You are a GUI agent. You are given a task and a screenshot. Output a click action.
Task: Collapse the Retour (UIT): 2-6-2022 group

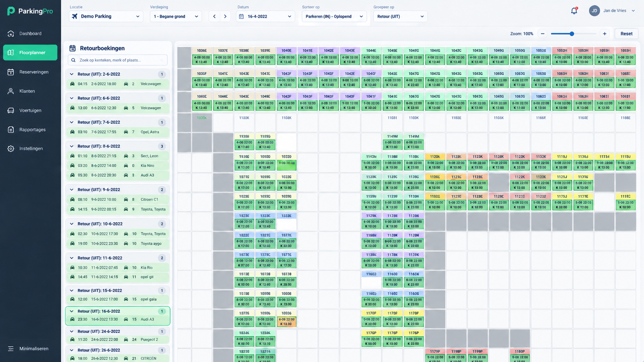click(x=72, y=74)
